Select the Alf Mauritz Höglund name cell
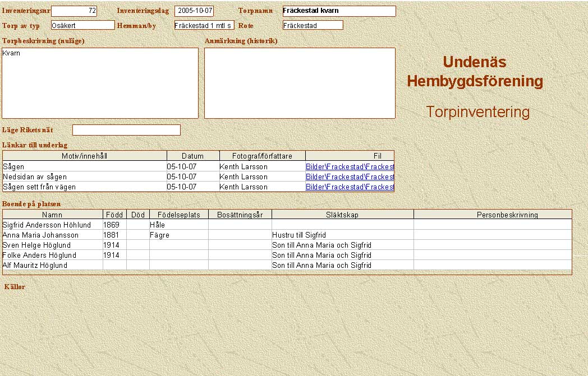588x376 pixels. click(52, 265)
